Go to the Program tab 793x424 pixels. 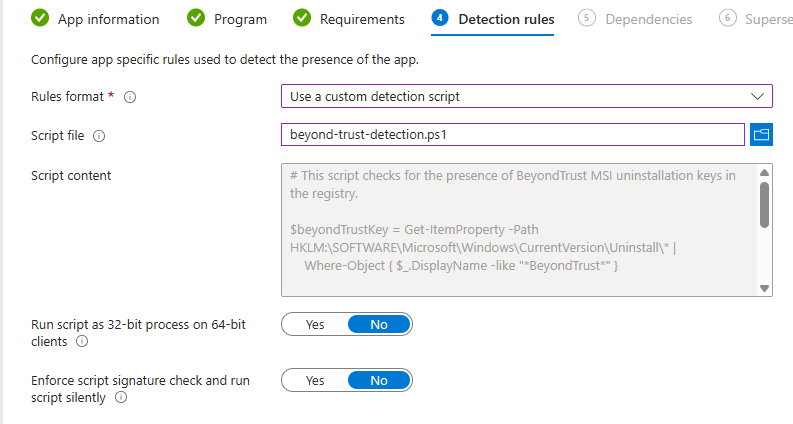pyautogui.click(x=227, y=19)
